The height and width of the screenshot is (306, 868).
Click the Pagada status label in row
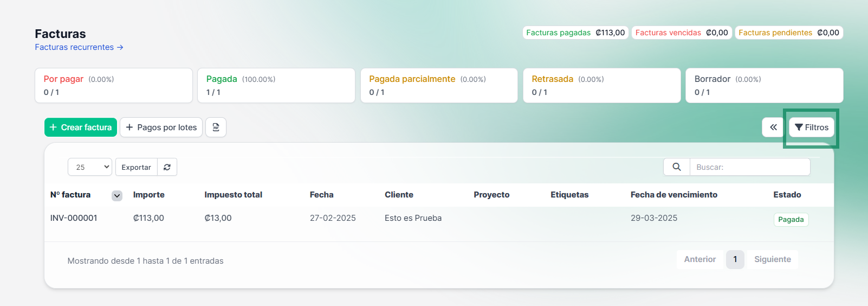click(791, 220)
